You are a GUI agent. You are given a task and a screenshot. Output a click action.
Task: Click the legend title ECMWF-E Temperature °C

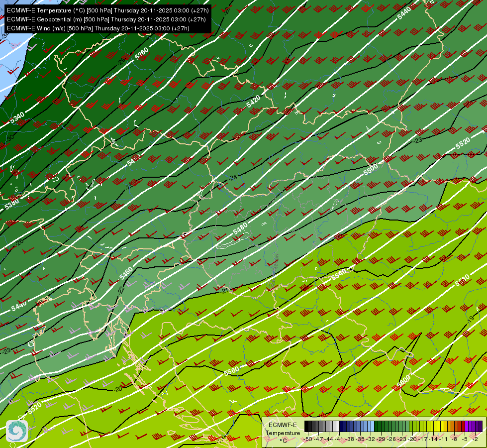click(x=283, y=433)
